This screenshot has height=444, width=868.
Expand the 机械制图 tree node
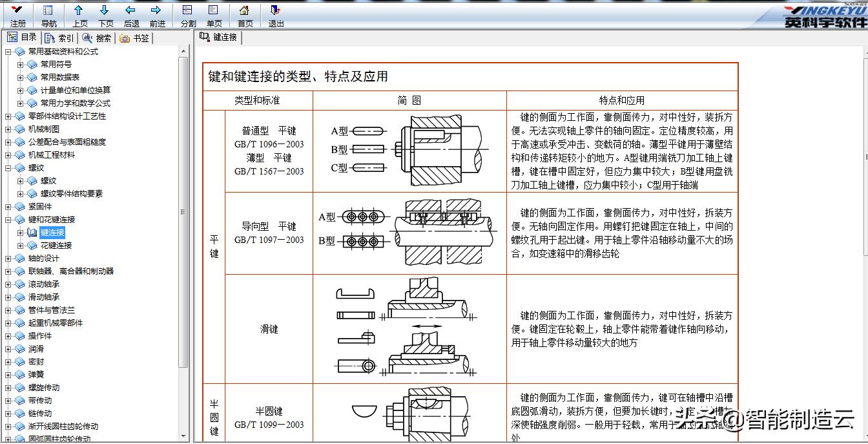[x=8, y=129]
